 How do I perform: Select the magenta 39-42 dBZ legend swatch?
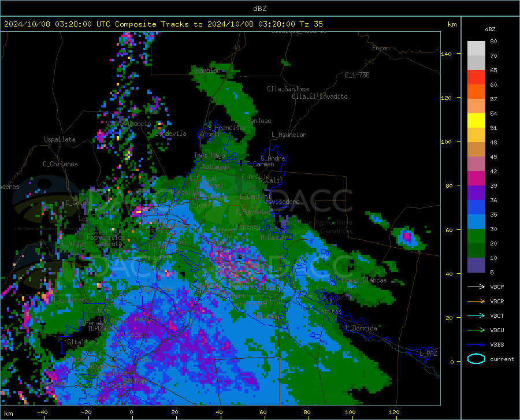pos(476,179)
